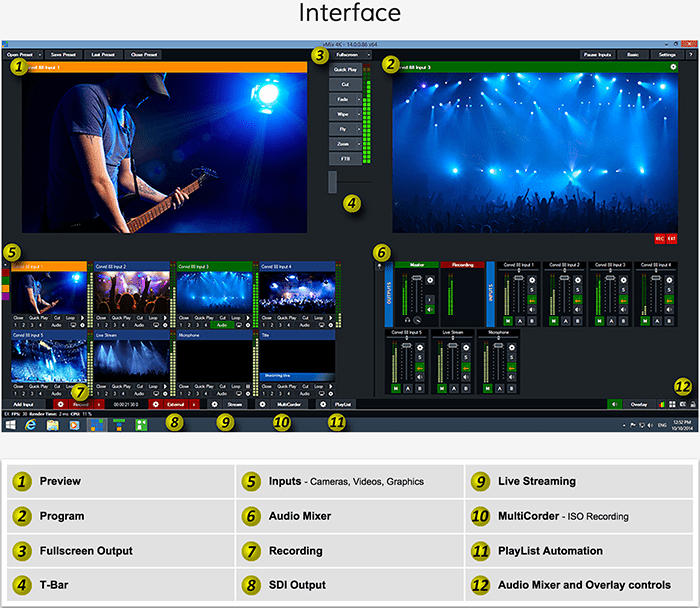Toggle Audio on Input 3 tile
The width and height of the screenshot is (700, 608).
[222, 325]
